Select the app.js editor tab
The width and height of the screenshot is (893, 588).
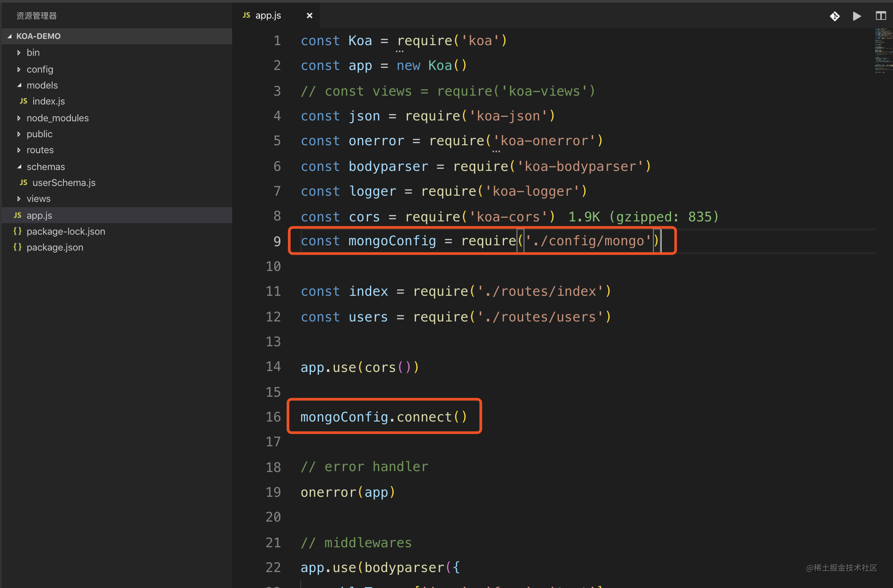(277, 15)
